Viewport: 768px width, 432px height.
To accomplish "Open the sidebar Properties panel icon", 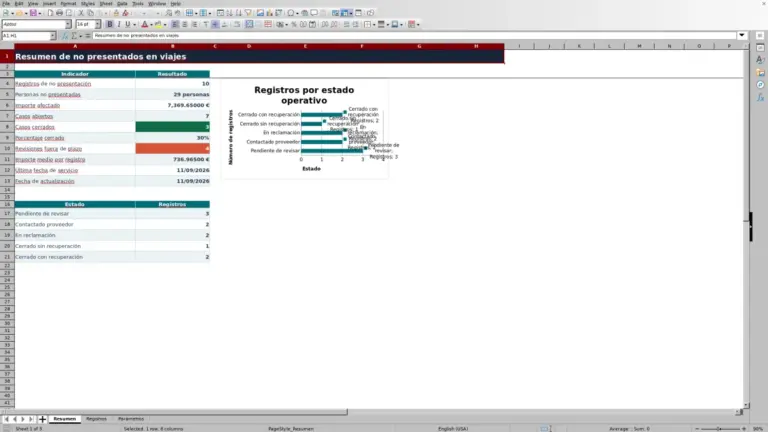I will (x=760, y=48).
